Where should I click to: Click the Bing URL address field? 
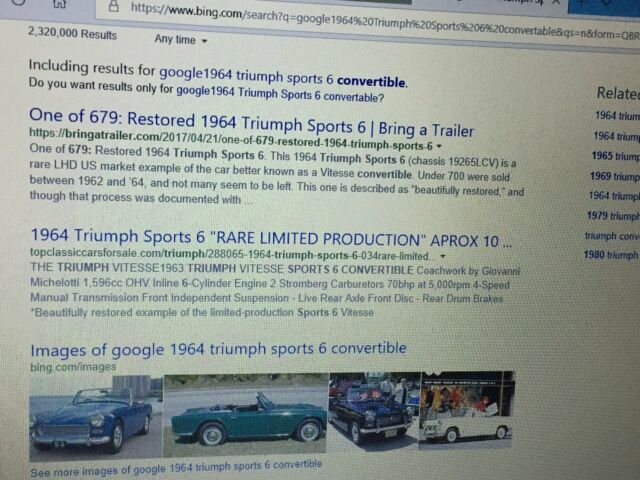[367, 20]
